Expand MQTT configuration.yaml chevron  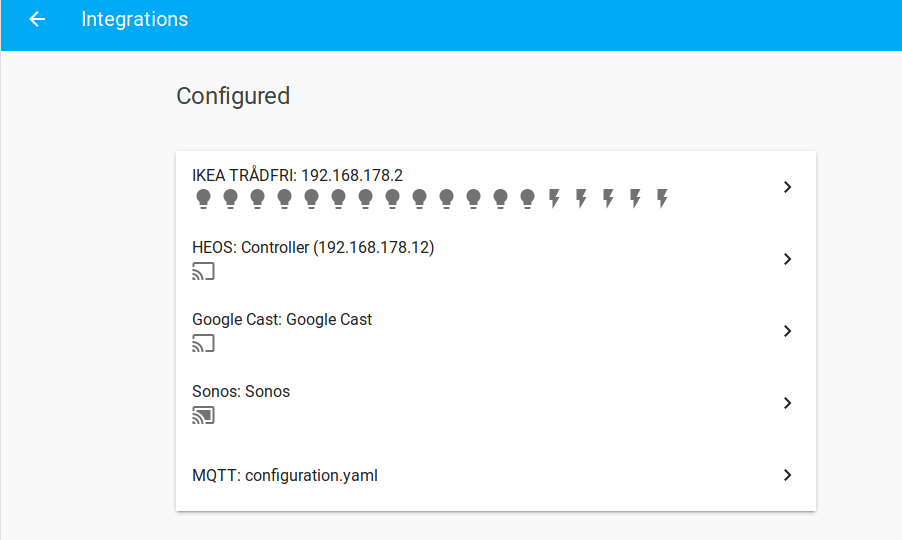tap(787, 475)
